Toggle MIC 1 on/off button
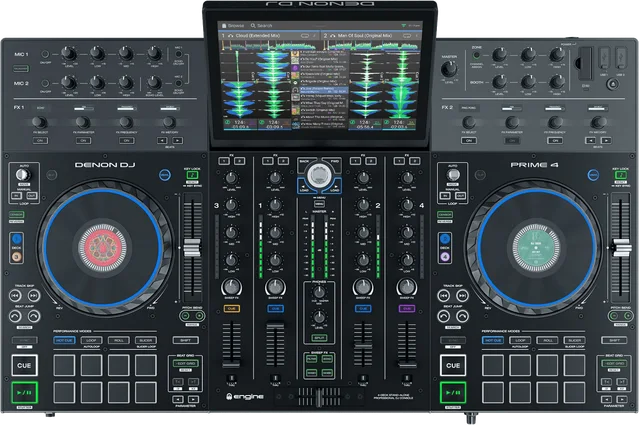This screenshot has height=425, width=640. tap(45, 54)
